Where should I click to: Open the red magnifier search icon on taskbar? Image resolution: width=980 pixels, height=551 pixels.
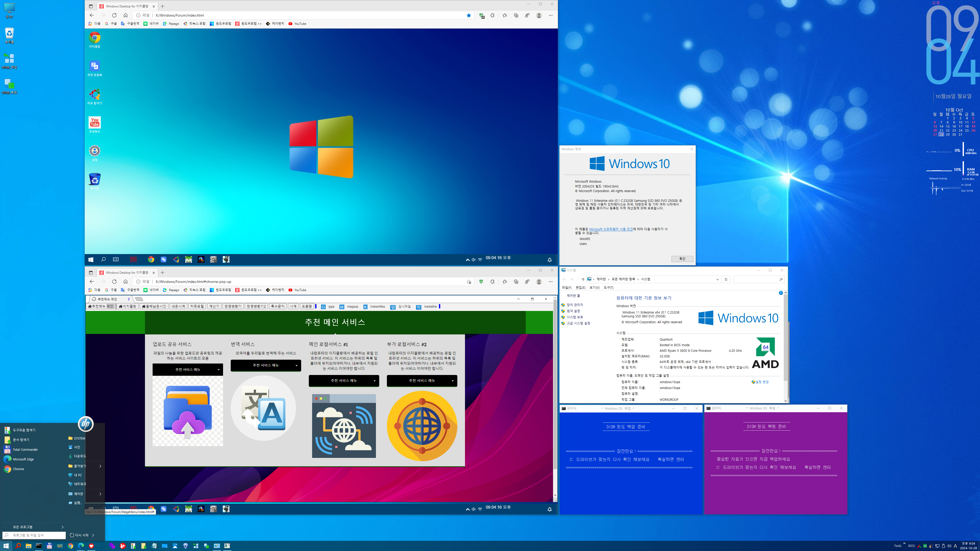pyautogui.click(x=18, y=546)
